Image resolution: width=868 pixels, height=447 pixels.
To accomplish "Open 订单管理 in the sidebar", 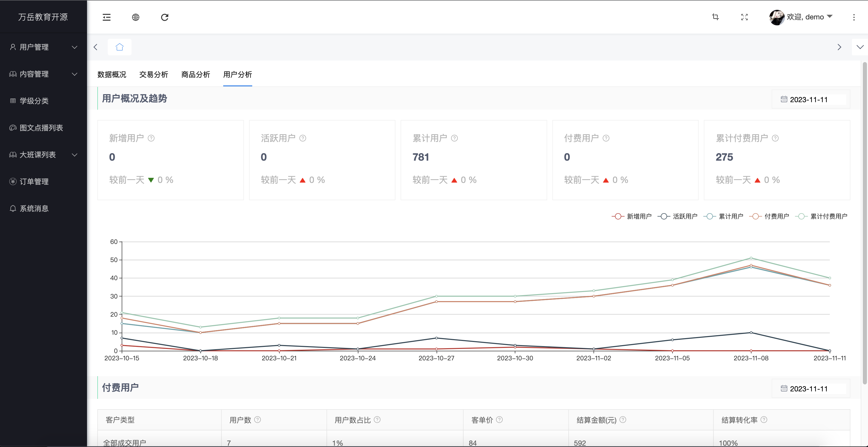I will [x=44, y=182].
